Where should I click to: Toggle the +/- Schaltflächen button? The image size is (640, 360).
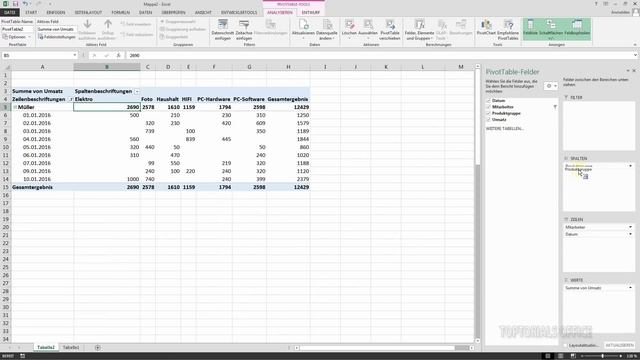point(551,29)
